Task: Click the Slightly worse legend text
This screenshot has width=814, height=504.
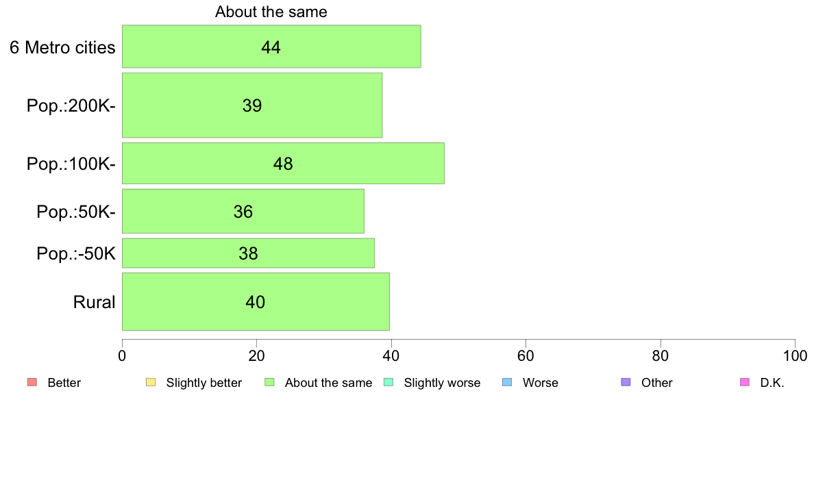Action: tap(443, 383)
